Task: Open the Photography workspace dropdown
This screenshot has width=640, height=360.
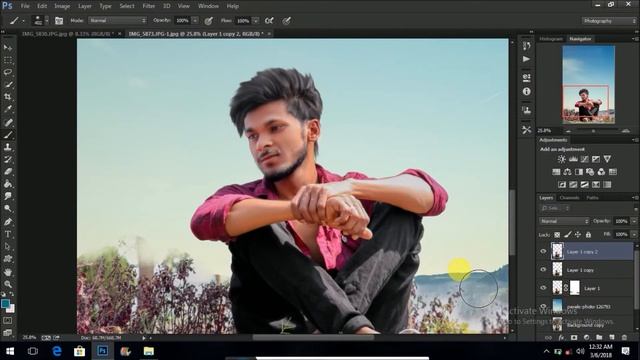Action: coord(609,21)
